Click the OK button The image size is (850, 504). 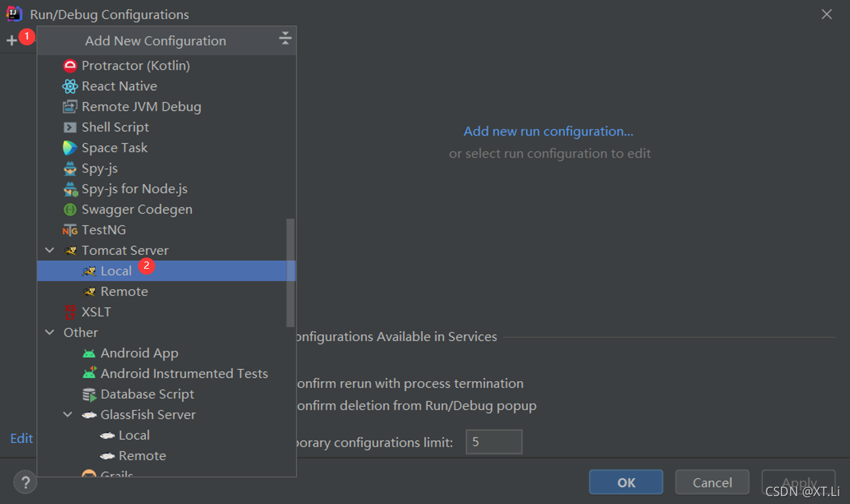(x=626, y=482)
